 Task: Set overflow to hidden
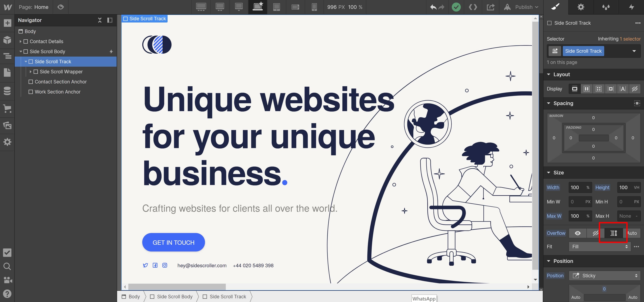(x=596, y=233)
